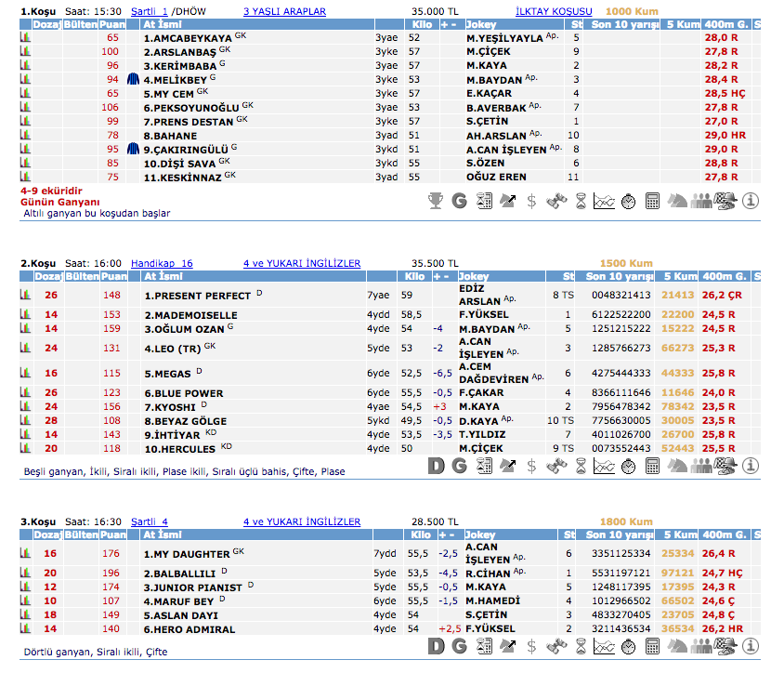Open the binoculars icon under race 1
The width and height of the screenshot is (784, 673).
point(556,200)
